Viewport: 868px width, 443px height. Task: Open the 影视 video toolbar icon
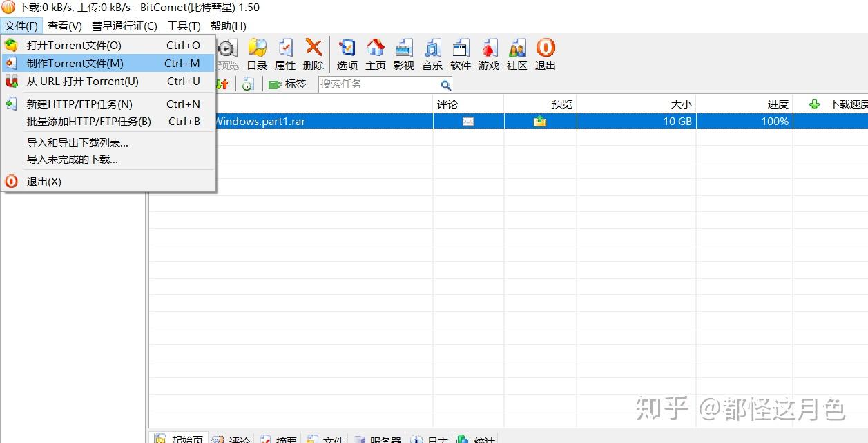(x=404, y=54)
